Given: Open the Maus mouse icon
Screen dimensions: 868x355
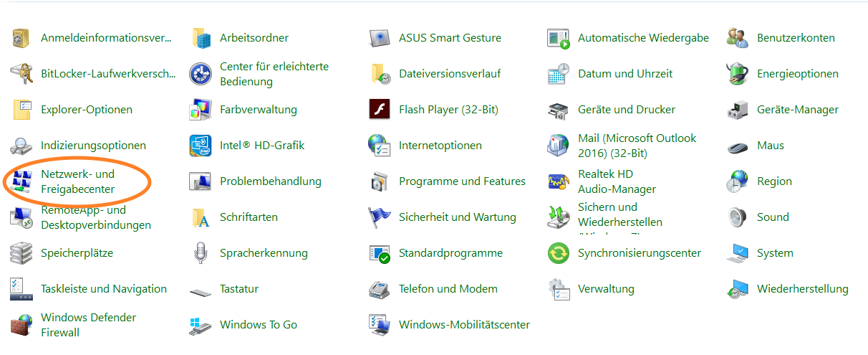Looking at the screenshot, I should [x=738, y=146].
